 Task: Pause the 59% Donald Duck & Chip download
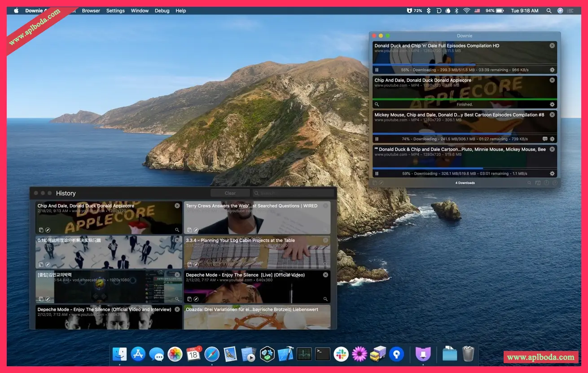(x=377, y=173)
